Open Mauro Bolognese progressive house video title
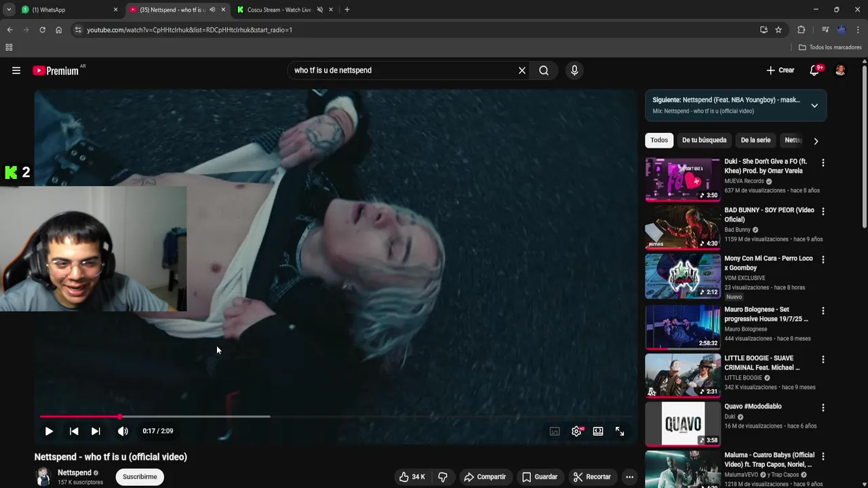This screenshot has width=868, height=488. 766,314
